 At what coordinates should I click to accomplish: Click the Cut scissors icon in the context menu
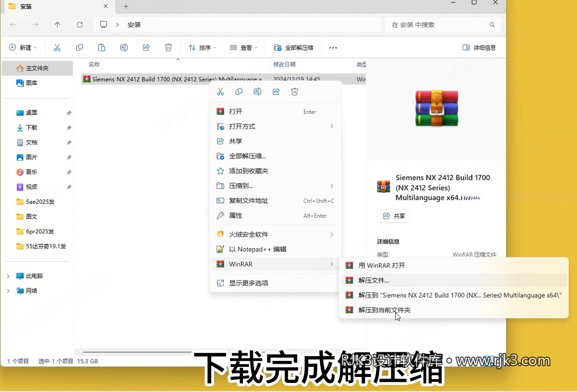(x=220, y=92)
